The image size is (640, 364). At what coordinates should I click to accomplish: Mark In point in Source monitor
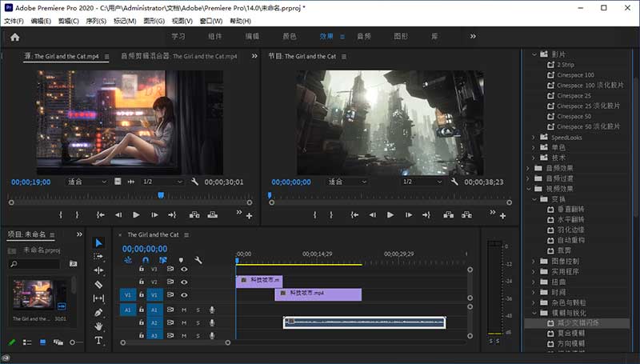pos(61,214)
